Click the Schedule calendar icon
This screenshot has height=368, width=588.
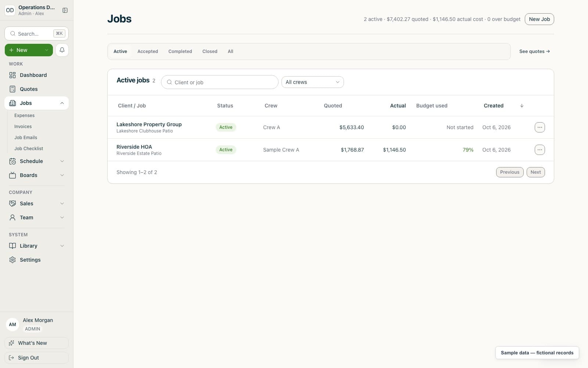point(12,161)
